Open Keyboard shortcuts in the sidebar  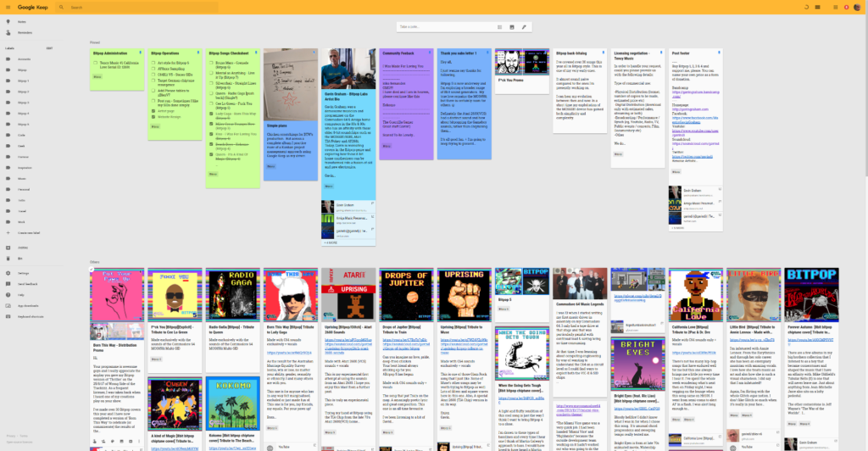[x=31, y=316]
